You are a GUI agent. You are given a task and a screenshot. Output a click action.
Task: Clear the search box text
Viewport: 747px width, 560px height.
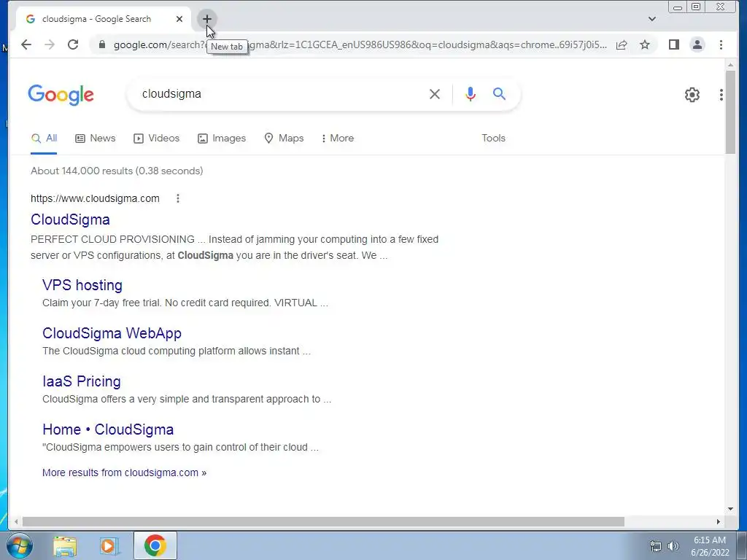435,94
